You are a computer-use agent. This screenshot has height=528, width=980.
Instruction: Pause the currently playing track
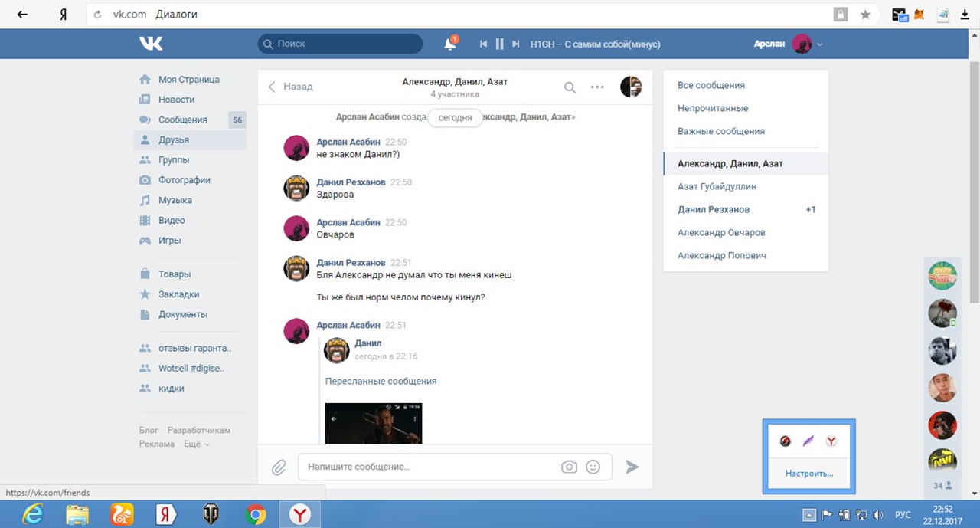tap(499, 44)
